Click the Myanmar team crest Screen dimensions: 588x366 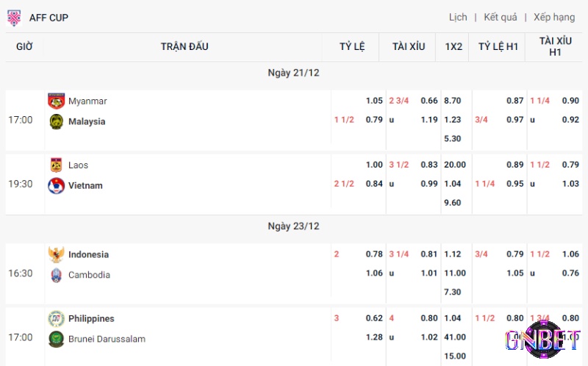[57, 101]
